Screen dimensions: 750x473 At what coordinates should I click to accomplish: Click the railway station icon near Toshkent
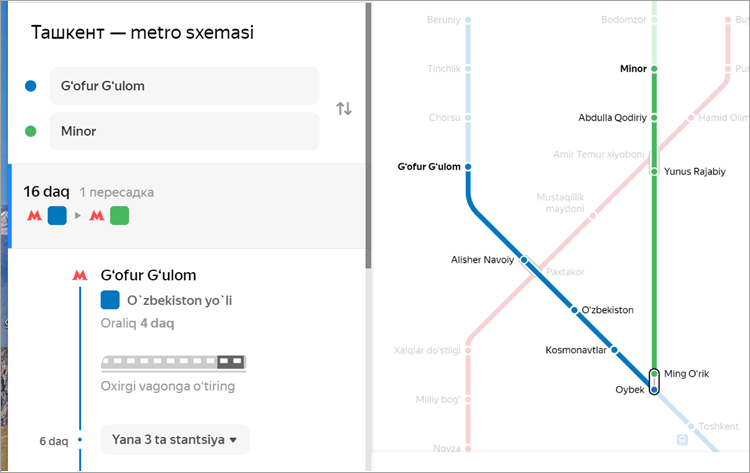pyautogui.click(x=683, y=440)
